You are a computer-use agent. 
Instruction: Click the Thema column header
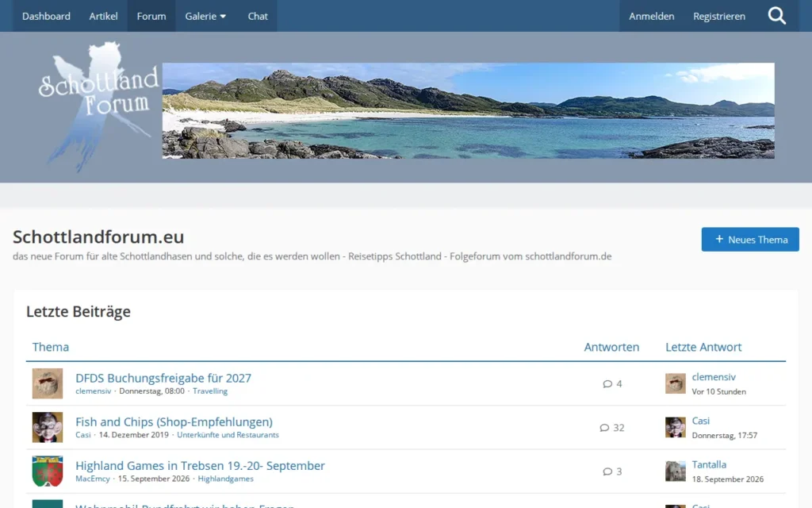tap(50, 347)
